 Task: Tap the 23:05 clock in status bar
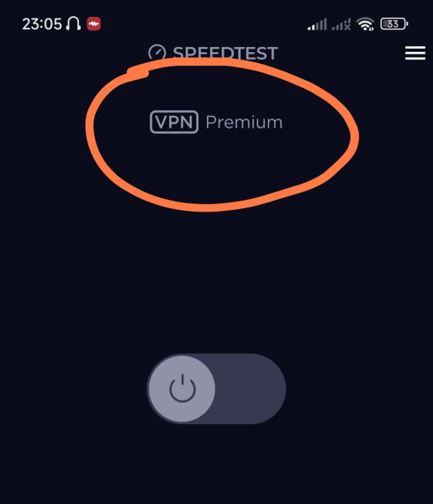tap(42, 24)
